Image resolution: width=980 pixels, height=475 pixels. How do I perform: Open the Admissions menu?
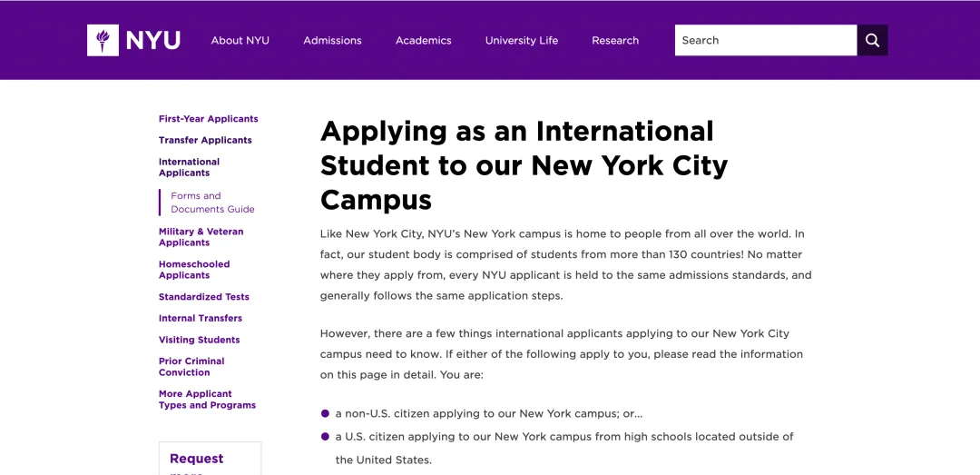click(332, 40)
